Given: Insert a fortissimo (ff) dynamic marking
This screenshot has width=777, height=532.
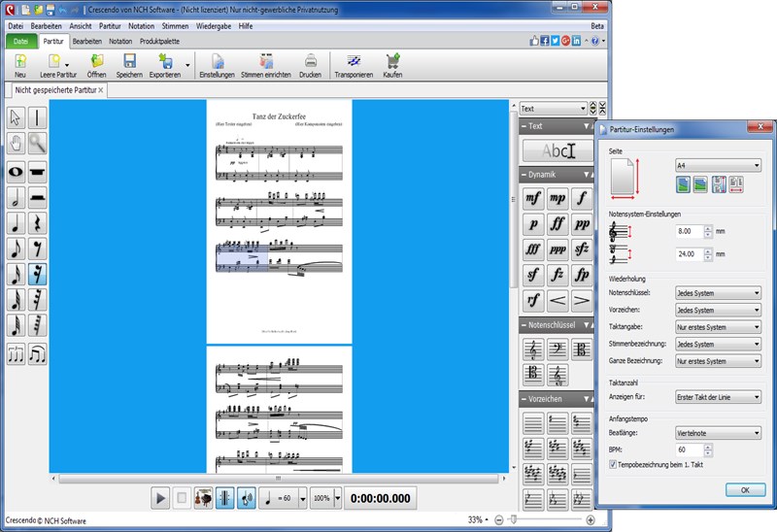Looking at the screenshot, I should tap(557, 224).
